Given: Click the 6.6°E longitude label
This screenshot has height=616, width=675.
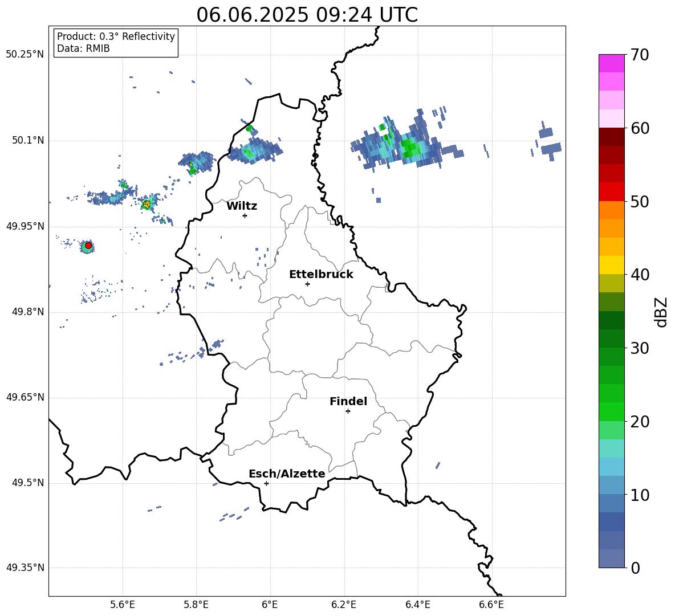Looking at the screenshot, I should coord(491,605).
